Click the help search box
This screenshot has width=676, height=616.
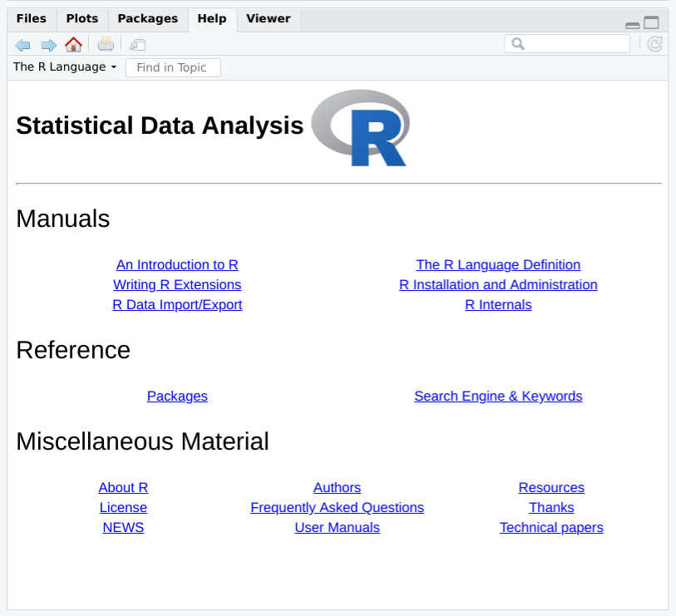click(x=574, y=44)
